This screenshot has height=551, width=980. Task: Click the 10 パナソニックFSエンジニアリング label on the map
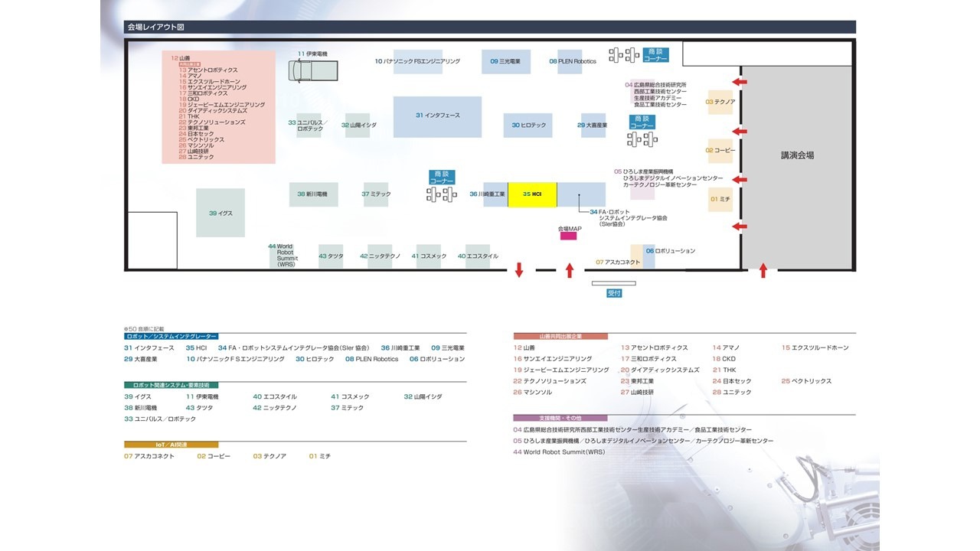pyautogui.click(x=417, y=61)
